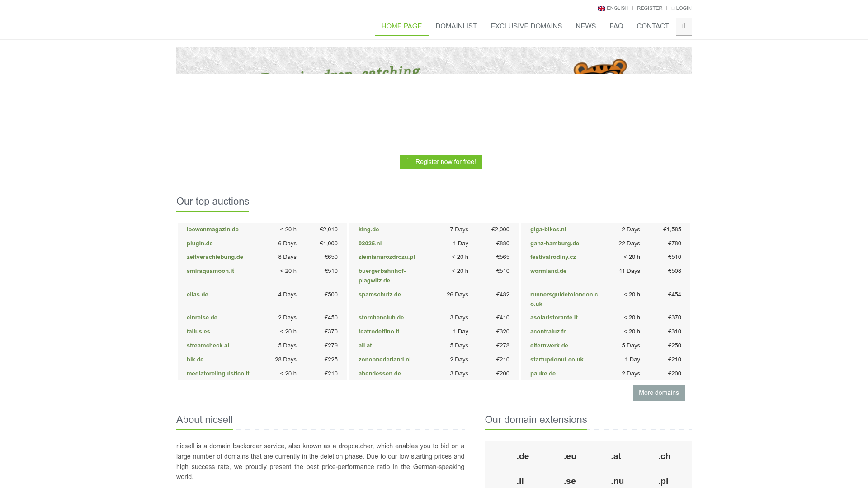
Task: Open the ganz-hamburg.de auction
Action: click(x=554, y=244)
